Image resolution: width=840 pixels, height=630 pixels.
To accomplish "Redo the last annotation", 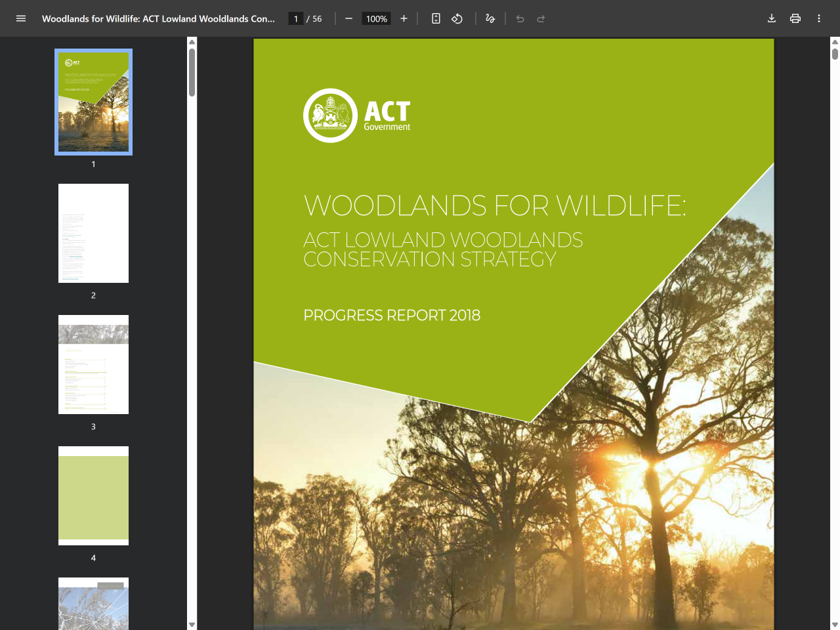I will point(541,18).
